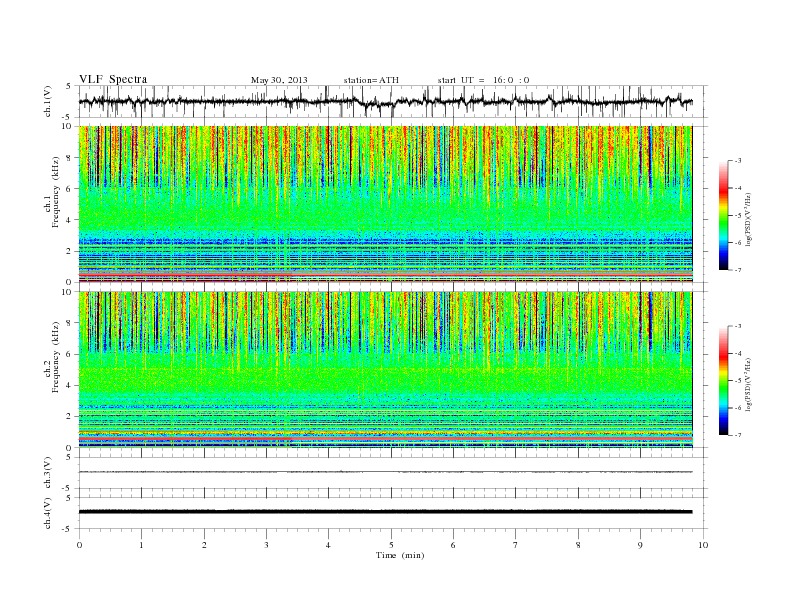Click the ch.1 colorbar "log(PSD)(V²/Hz)" label

(x=749, y=219)
